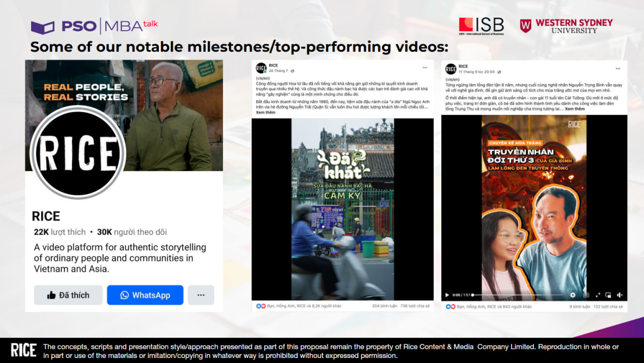The image size is (644, 363).
Task: Click the 9 bình luận comments count
Action: tap(580, 306)
